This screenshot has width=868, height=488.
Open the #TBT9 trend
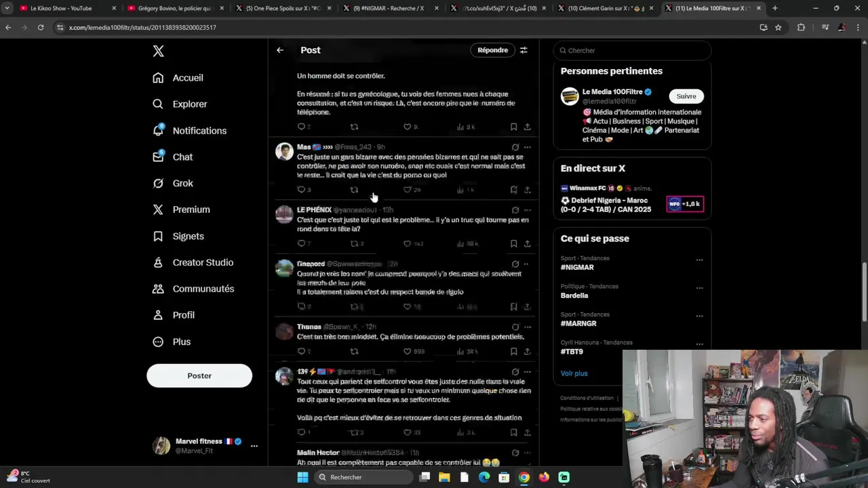[x=572, y=352]
